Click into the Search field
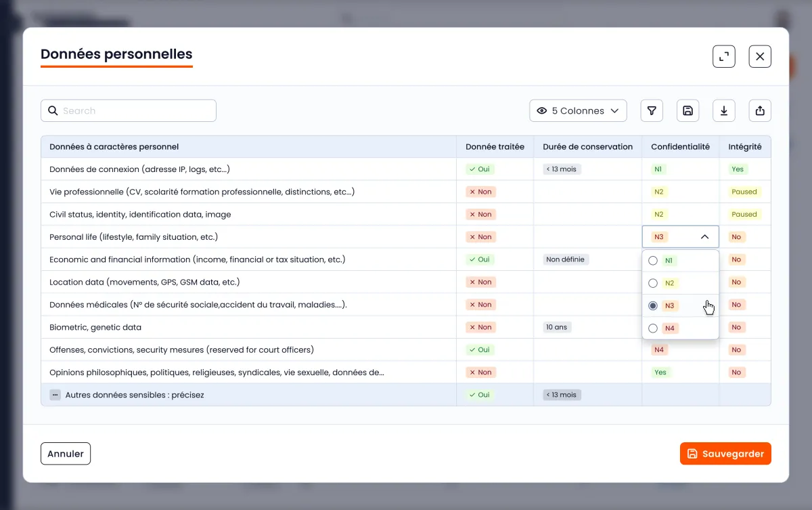Viewport: 812px width, 510px height. pyautogui.click(x=135, y=110)
